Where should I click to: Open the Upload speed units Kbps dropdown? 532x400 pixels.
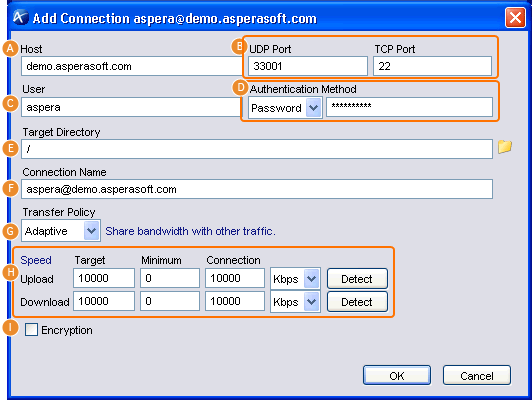[x=295, y=279]
